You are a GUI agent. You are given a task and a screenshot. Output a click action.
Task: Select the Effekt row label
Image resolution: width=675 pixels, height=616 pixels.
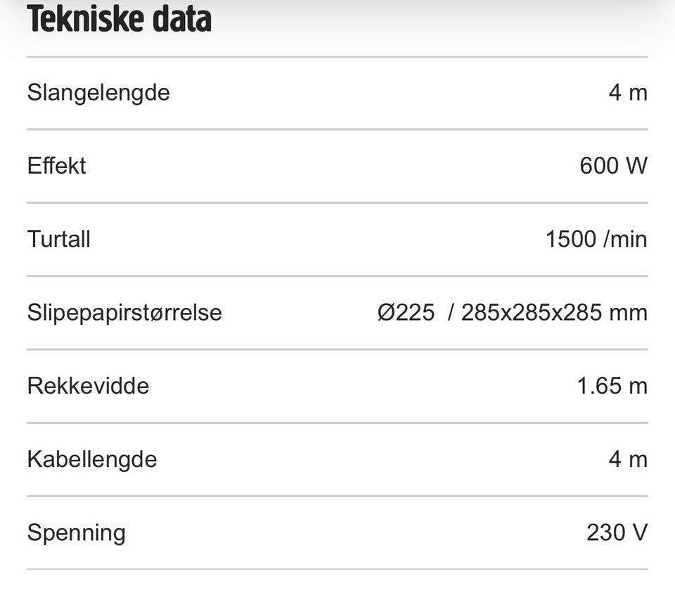point(56,166)
